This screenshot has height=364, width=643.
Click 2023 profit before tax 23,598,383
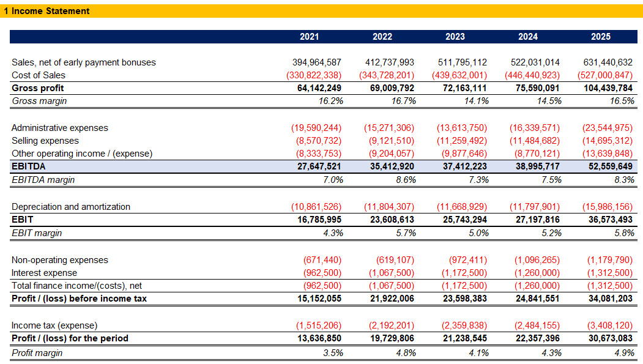coord(464,299)
